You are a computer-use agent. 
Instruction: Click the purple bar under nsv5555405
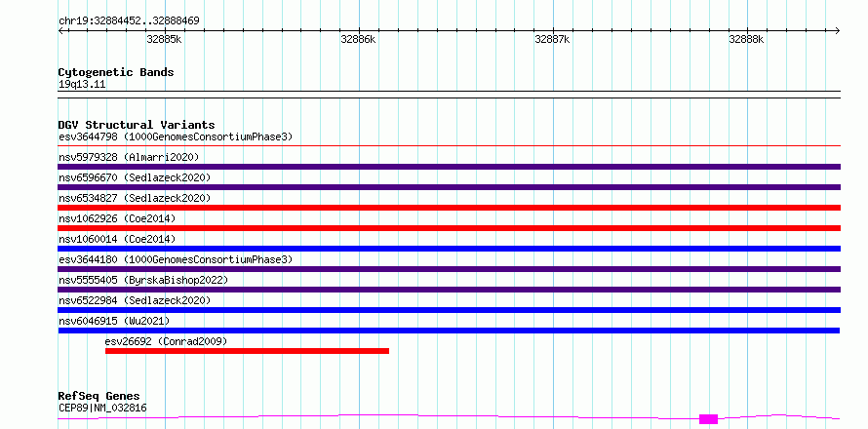[450, 290]
